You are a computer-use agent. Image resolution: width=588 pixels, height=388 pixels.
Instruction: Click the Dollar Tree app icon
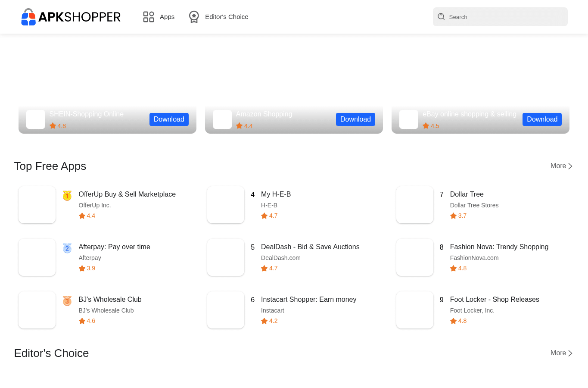click(x=415, y=205)
